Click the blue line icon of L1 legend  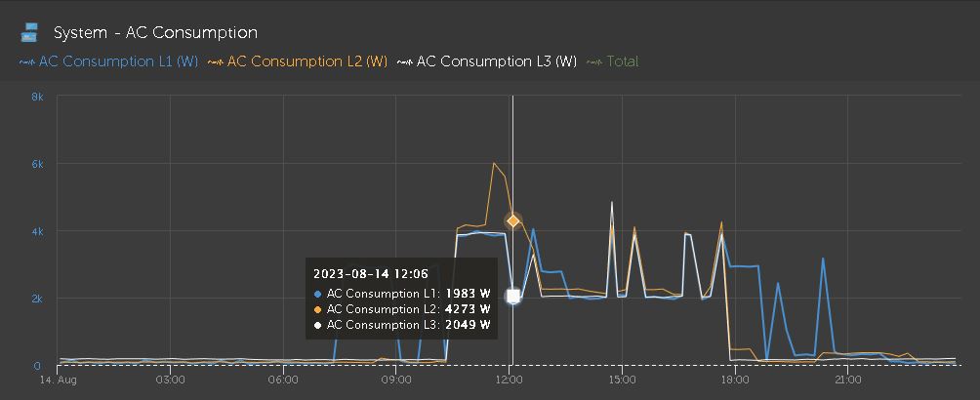click(x=27, y=61)
